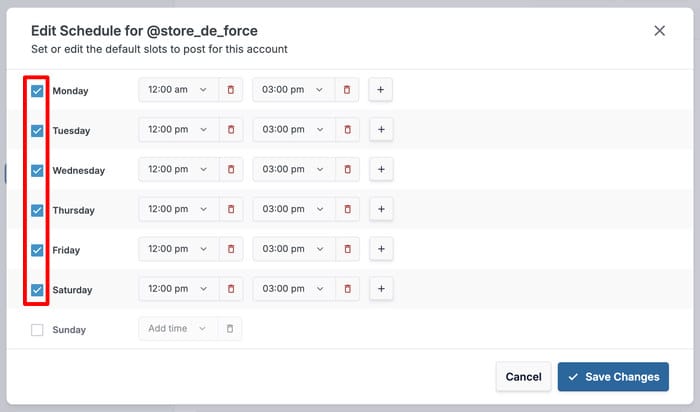Add a new time slot for Tuesday
Viewport: 700px width, 412px height.
(381, 130)
